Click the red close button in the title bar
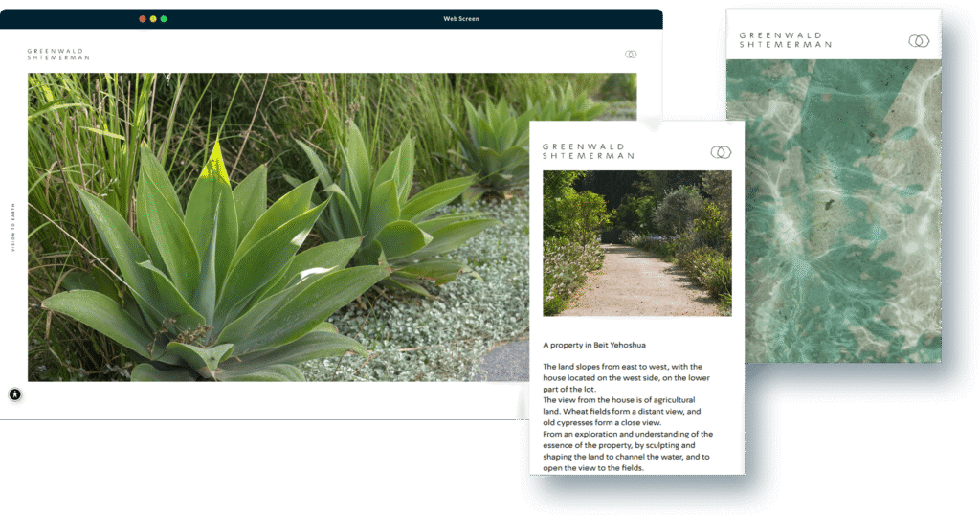The height and width of the screenshot is (517, 980). pyautogui.click(x=143, y=19)
